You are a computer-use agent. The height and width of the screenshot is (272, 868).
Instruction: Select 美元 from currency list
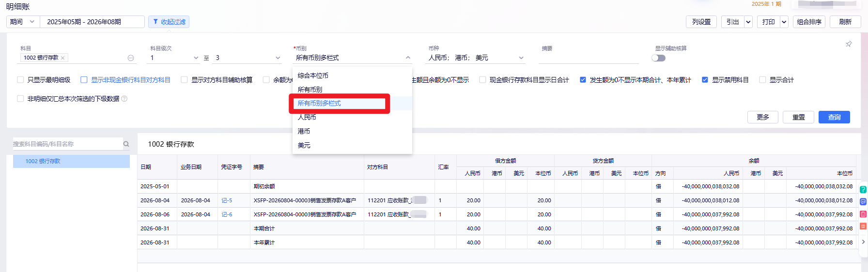tap(352, 145)
